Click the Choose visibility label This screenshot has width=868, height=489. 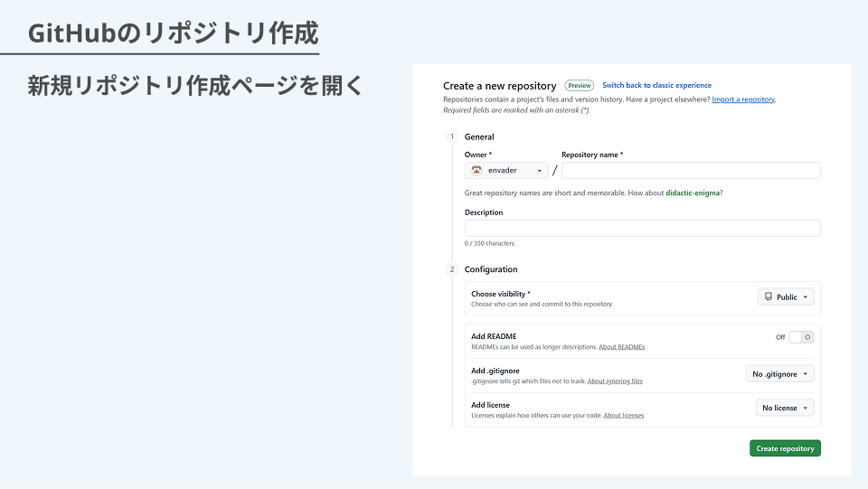coord(500,294)
